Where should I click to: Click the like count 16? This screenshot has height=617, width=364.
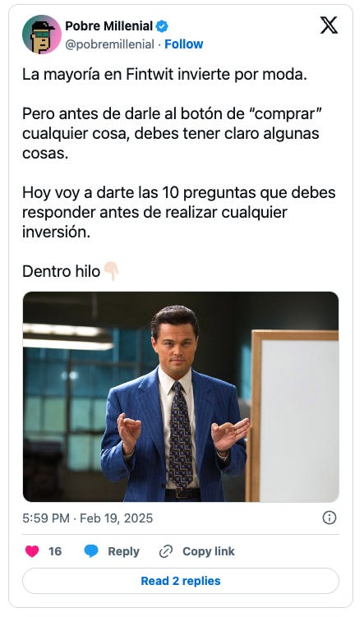[x=55, y=551]
